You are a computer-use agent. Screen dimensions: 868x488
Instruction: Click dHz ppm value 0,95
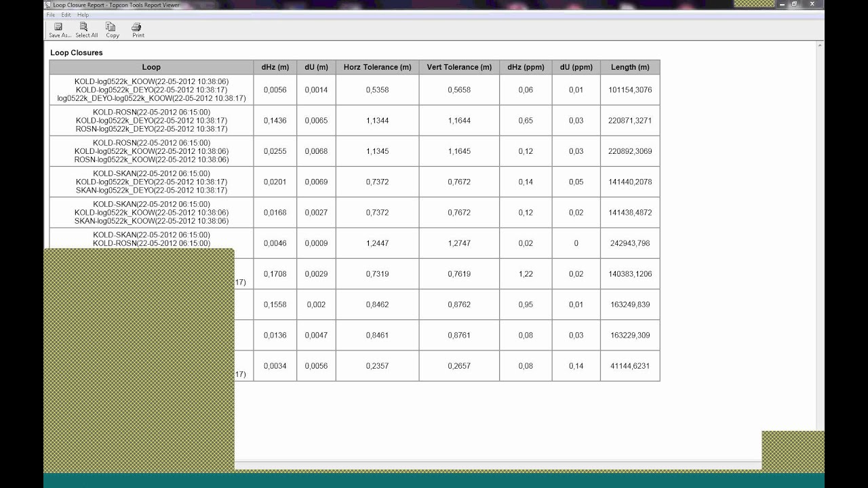click(x=526, y=304)
